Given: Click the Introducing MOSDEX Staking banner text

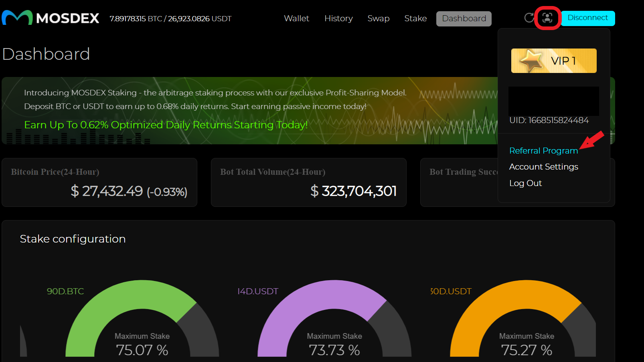Looking at the screenshot, I should pyautogui.click(x=215, y=99).
